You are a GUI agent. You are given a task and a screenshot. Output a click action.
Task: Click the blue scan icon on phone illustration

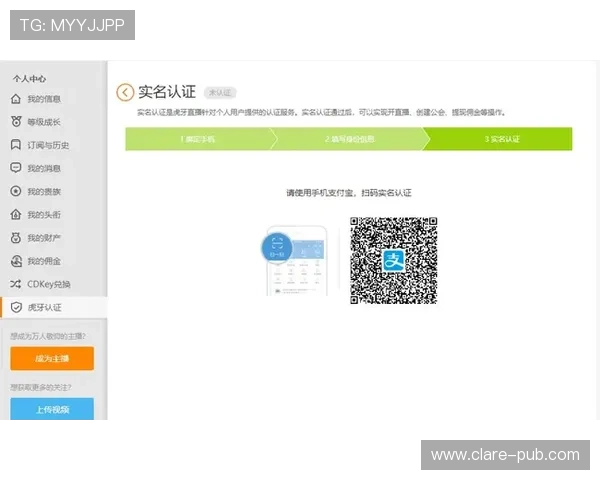[277, 247]
